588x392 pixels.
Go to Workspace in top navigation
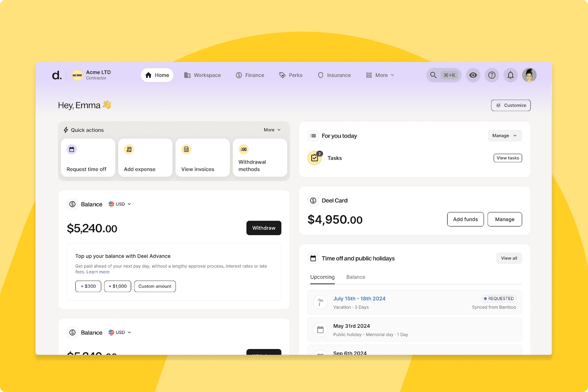click(x=202, y=75)
